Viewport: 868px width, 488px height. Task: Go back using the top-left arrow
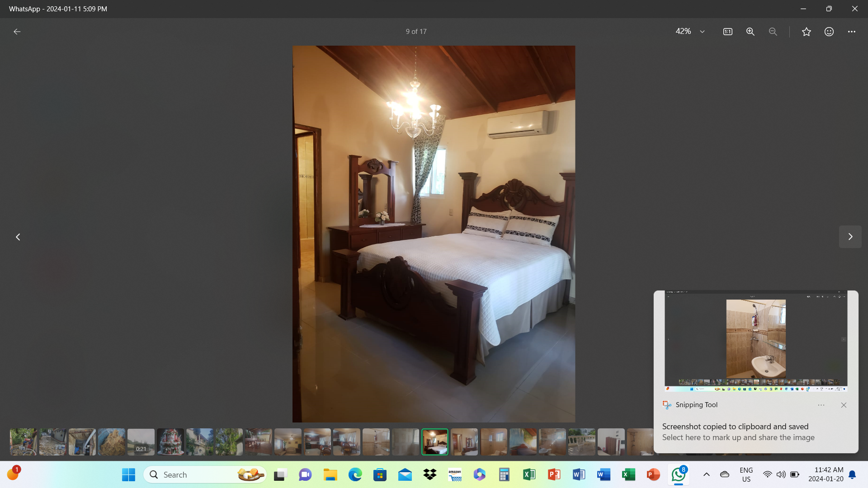click(x=17, y=32)
